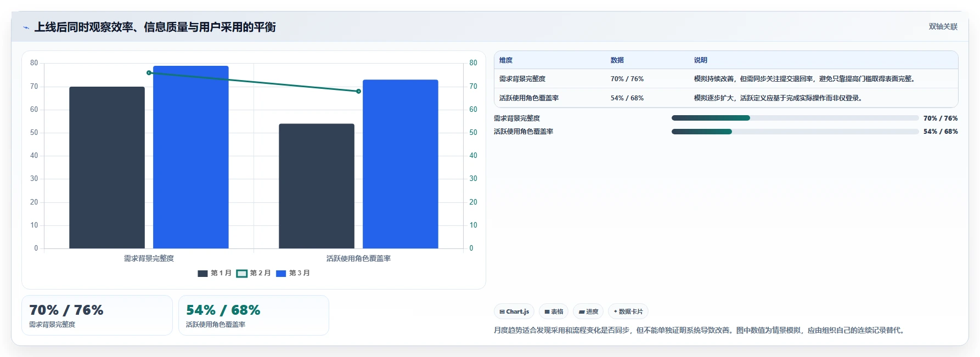Click the description starting with 模拟逐步扩大
This screenshot has width=980, height=357.
pos(779,98)
